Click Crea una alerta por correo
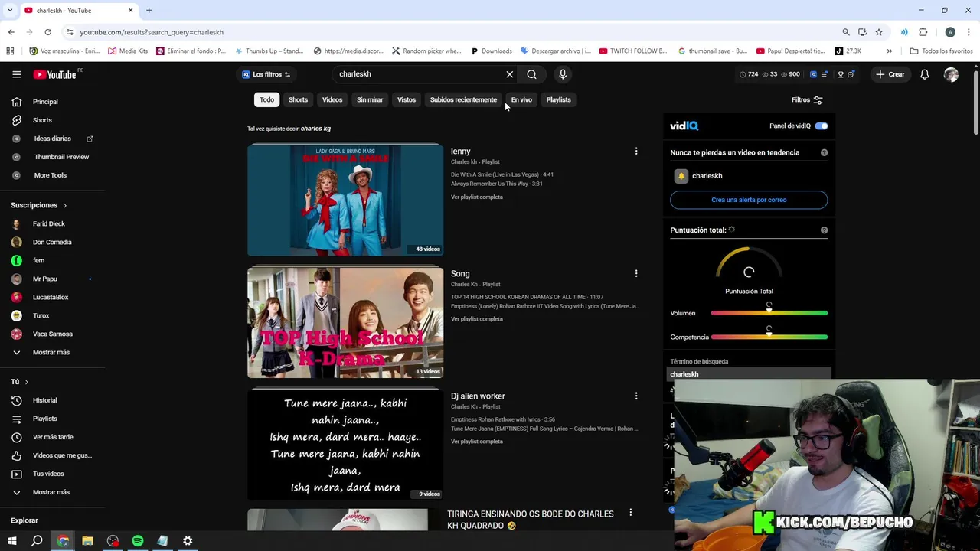The height and width of the screenshot is (551, 980). click(749, 200)
